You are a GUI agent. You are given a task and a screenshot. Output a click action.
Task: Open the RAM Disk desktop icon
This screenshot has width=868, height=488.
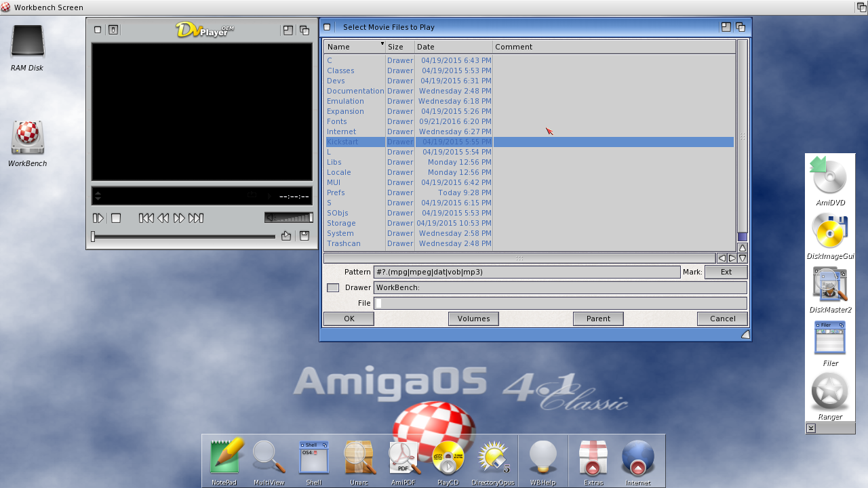click(x=27, y=47)
